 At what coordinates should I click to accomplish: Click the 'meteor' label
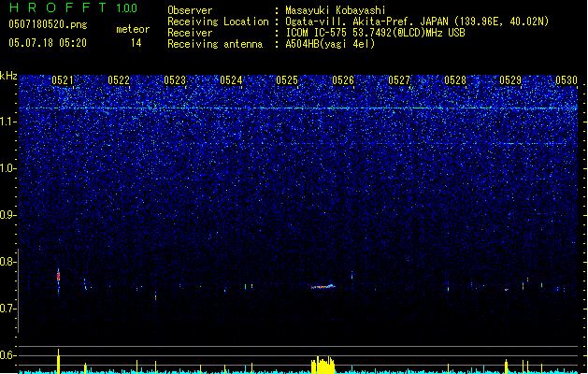(x=133, y=29)
